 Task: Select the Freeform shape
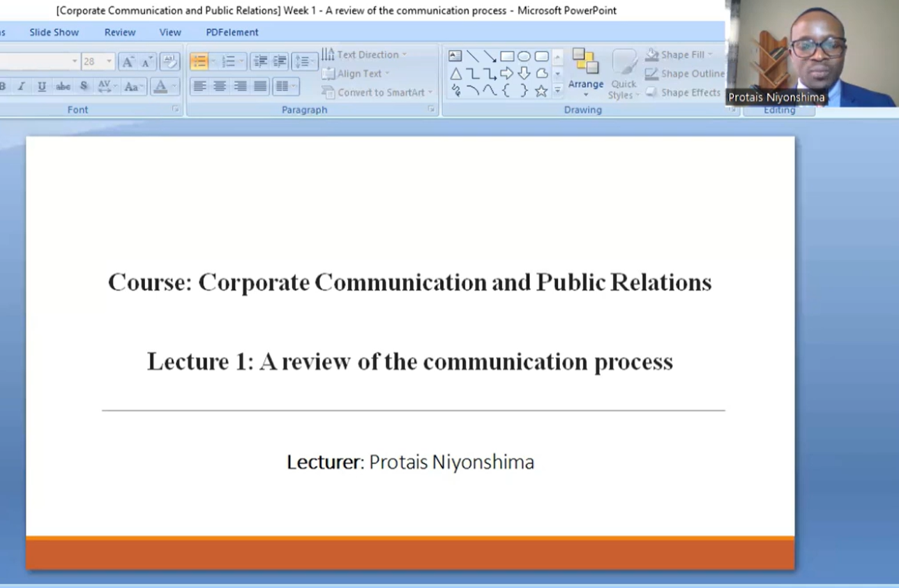coord(541,73)
